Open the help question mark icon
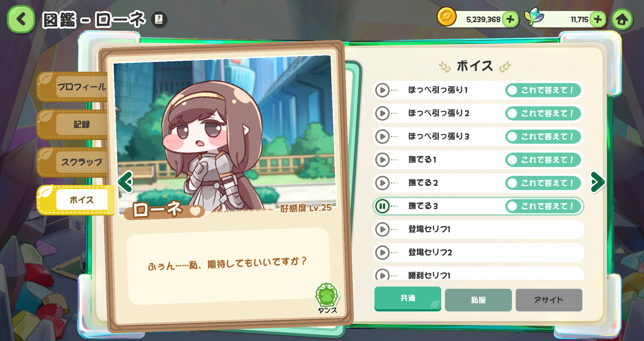Image resolution: width=644 pixels, height=341 pixels. coord(159,19)
